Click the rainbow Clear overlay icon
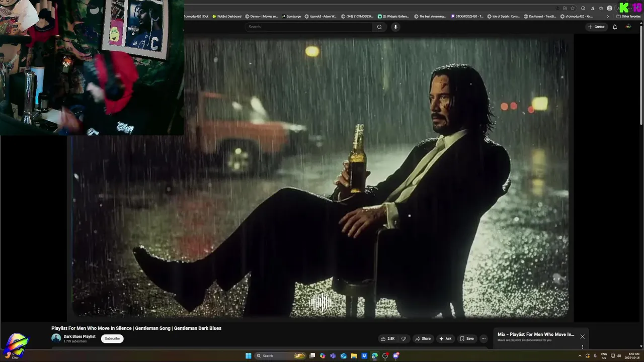The height and width of the screenshot is (362, 644). coord(16,345)
